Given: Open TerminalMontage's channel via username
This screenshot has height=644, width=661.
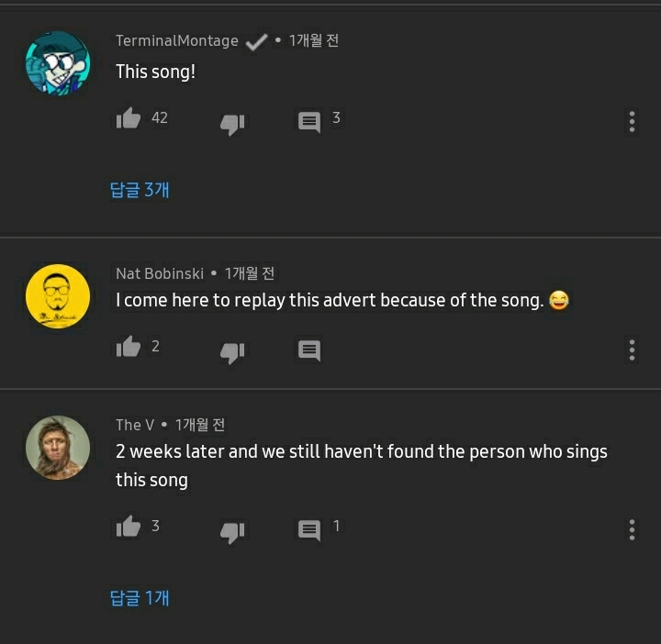Looking at the screenshot, I should 176,41.
